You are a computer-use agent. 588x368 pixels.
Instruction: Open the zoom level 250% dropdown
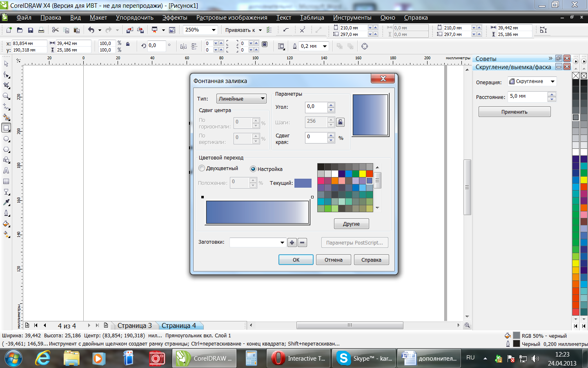[214, 30]
